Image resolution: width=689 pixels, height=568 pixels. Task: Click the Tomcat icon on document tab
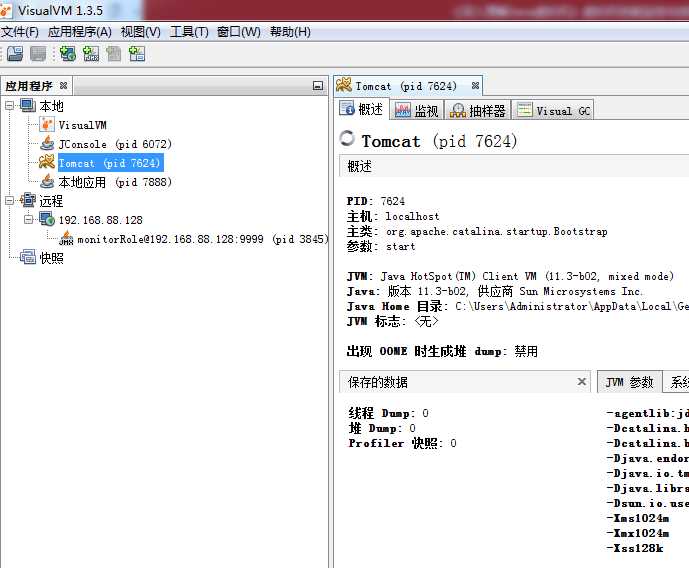(x=344, y=85)
